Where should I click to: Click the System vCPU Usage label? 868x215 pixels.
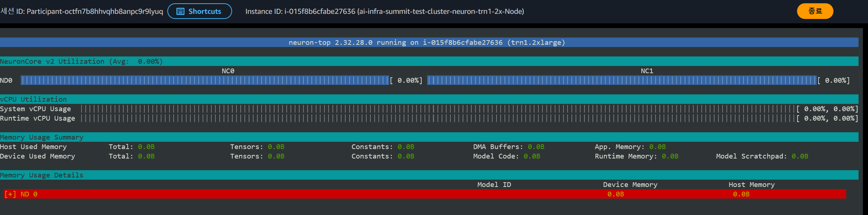click(36, 109)
